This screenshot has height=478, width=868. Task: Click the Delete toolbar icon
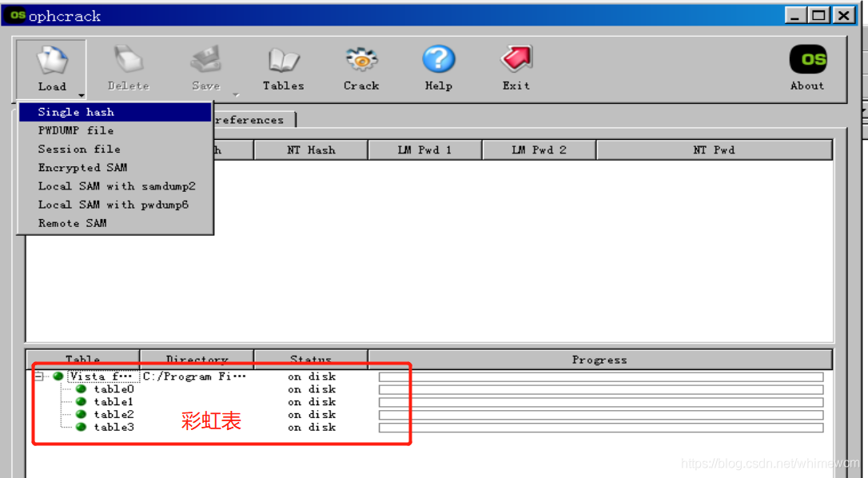coord(129,59)
